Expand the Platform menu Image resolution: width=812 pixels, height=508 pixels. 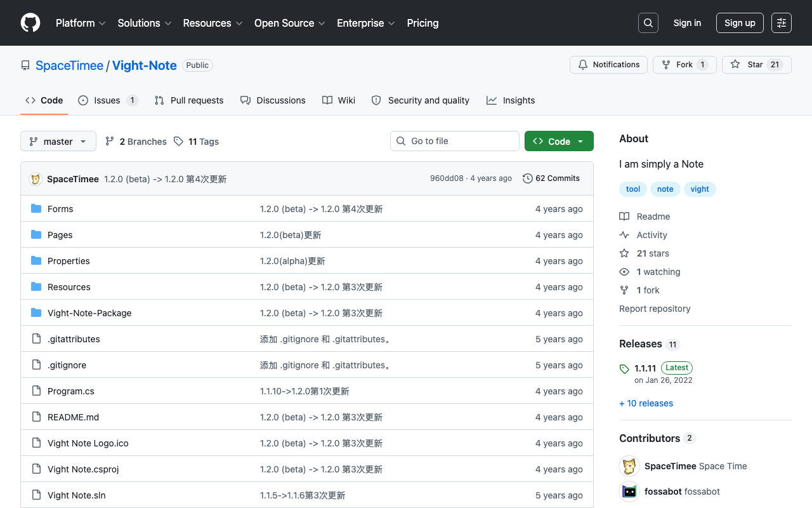(x=81, y=23)
